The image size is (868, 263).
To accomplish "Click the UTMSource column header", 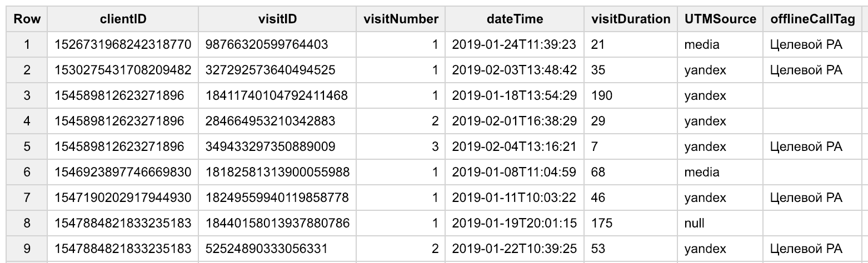I will (x=720, y=19).
